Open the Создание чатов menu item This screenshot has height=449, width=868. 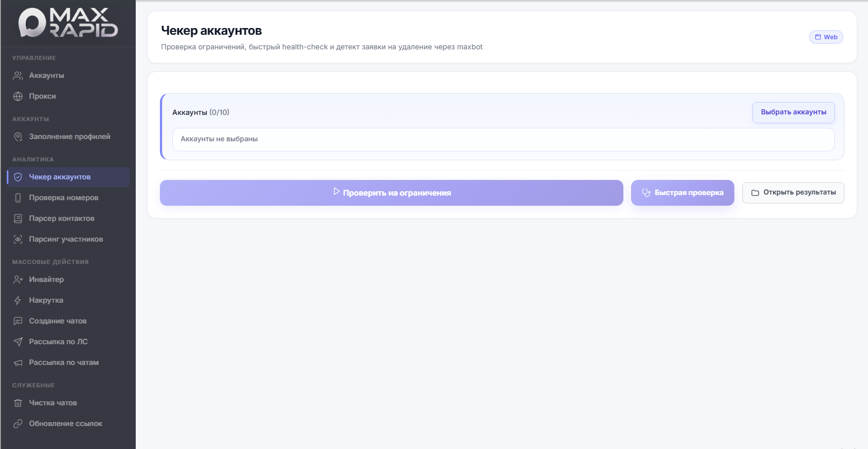coord(58,321)
